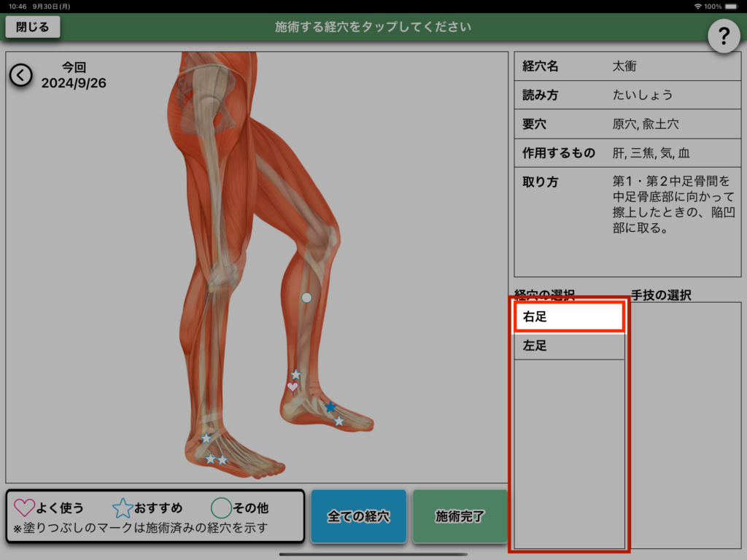Tap the white circle marker on the calf
Viewport: 747px width, 560px height.
[306, 297]
